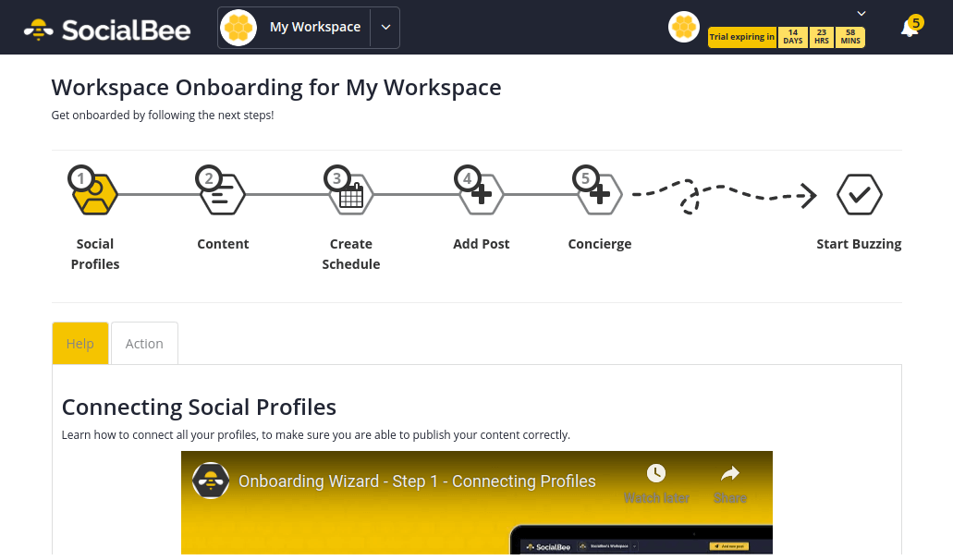Switch to the Action tab
The height and width of the screenshot is (560, 953).
pos(144,344)
